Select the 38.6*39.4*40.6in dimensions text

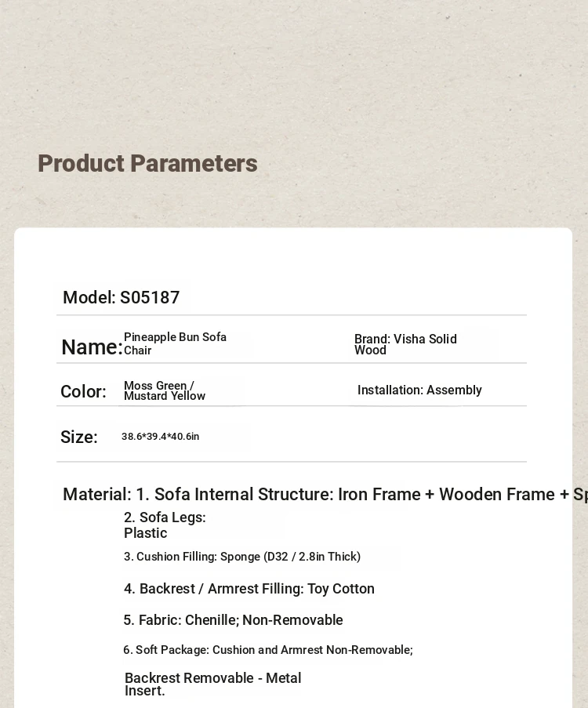pyautogui.click(x=160, y=437)
